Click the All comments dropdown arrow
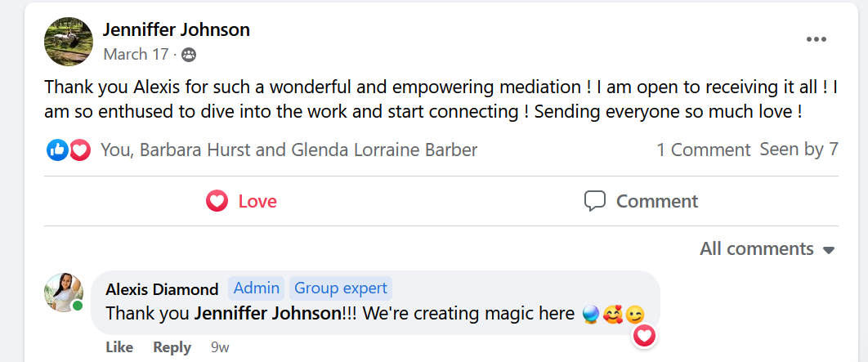 point(829,249)
